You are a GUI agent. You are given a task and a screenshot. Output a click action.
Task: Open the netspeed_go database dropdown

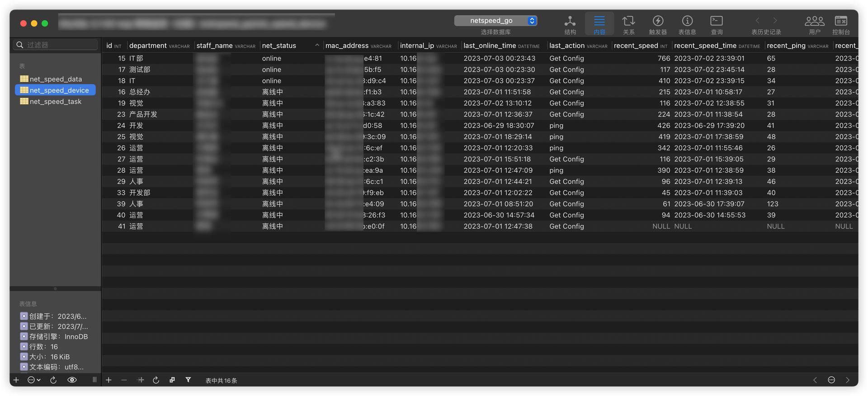495,21
